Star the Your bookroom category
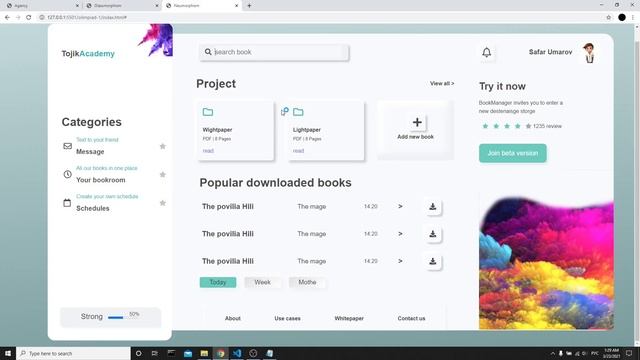This screenshot has height=360, width=640. pos(162,174)
